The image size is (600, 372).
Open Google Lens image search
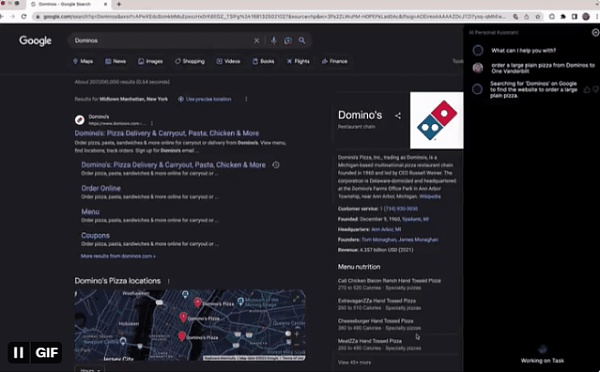(x=288, y=41)
